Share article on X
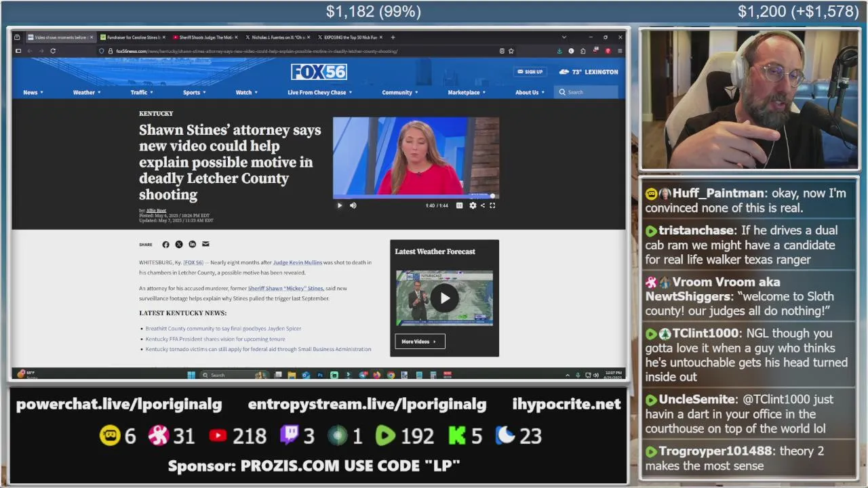Viewport: 868px width, 488px height. [x=179, y=244]
